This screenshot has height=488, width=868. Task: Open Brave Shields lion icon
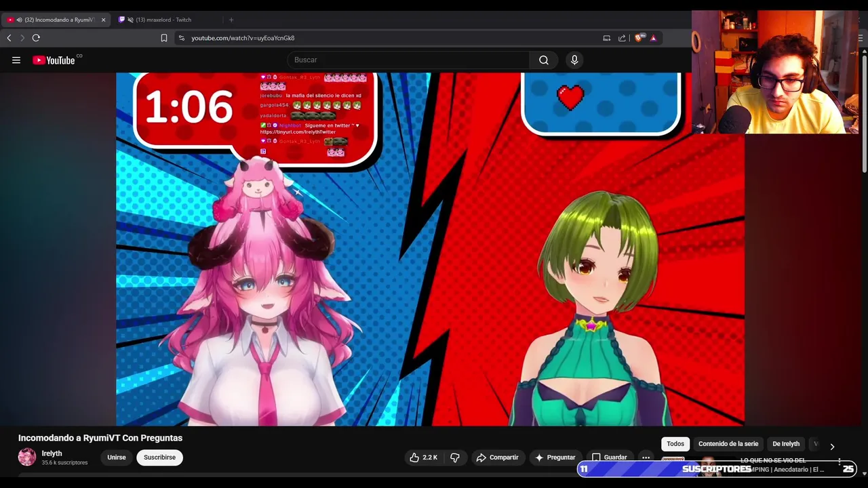[639, 38]
